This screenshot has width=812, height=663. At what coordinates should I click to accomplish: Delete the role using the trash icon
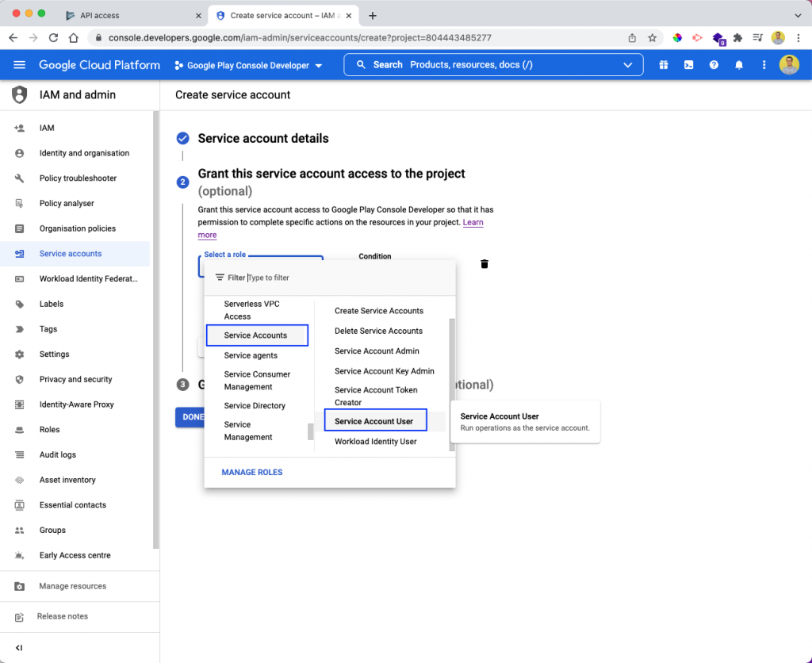point(485,264)
